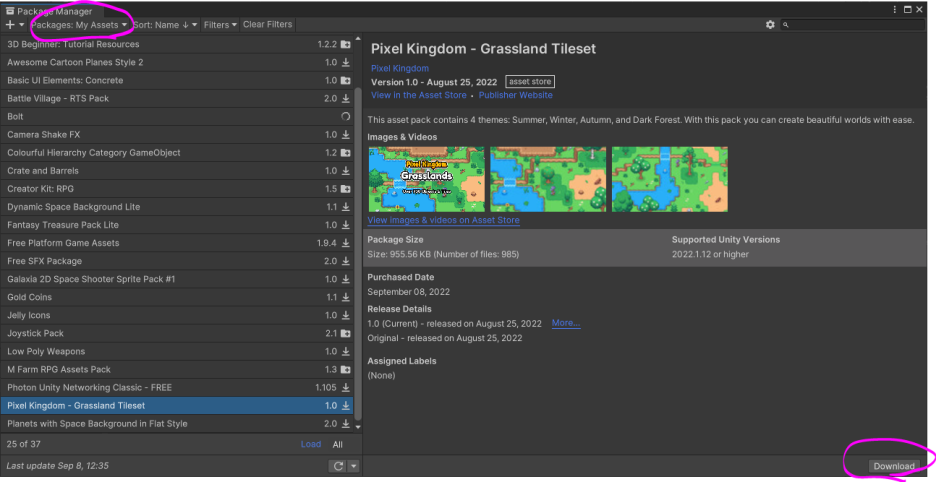
Task: Click View in the Asset Store link
Action: [x=418, y=95]
